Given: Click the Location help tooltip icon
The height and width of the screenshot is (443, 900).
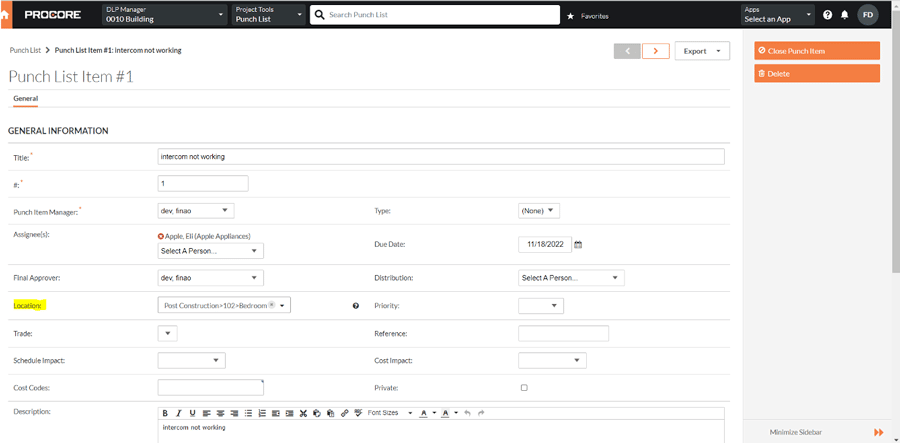Looking at the screenshot, I should pyautogui.click(x=356, y=306).
